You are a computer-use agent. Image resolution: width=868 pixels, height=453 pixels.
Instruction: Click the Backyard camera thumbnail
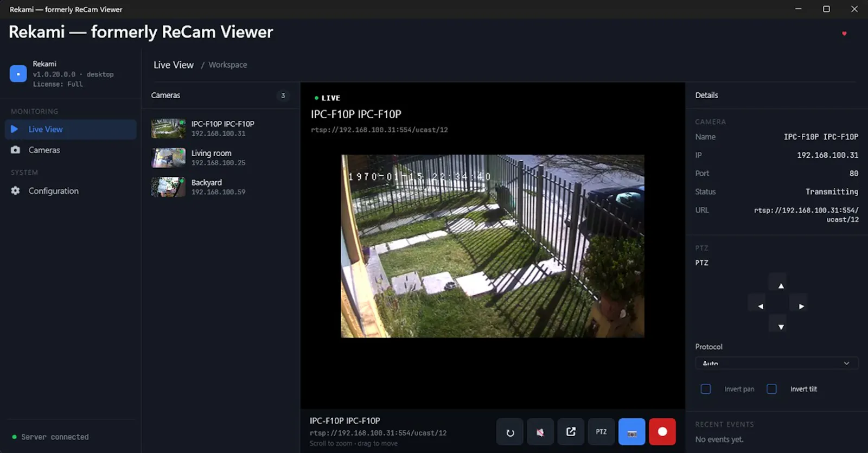tap(168, 187)
